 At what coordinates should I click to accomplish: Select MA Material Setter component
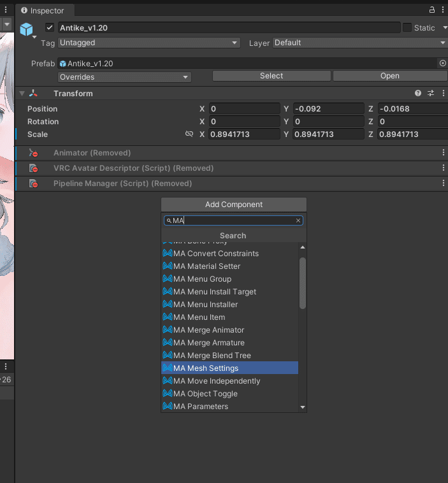pyautogui.click(x=230, y=266)
